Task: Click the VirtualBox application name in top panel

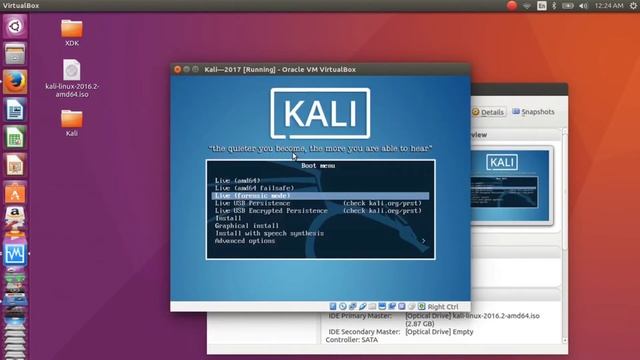Action: click(x=21, y=6)
